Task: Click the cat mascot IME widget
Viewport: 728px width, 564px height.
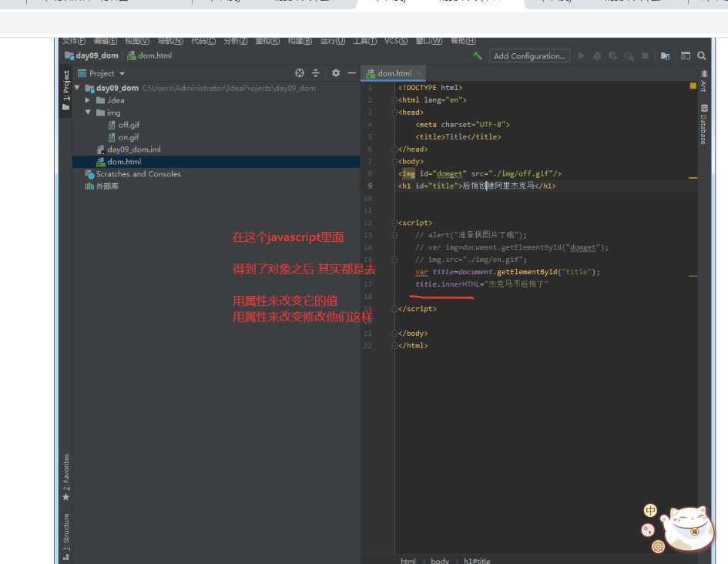Action: pos(689,529)
